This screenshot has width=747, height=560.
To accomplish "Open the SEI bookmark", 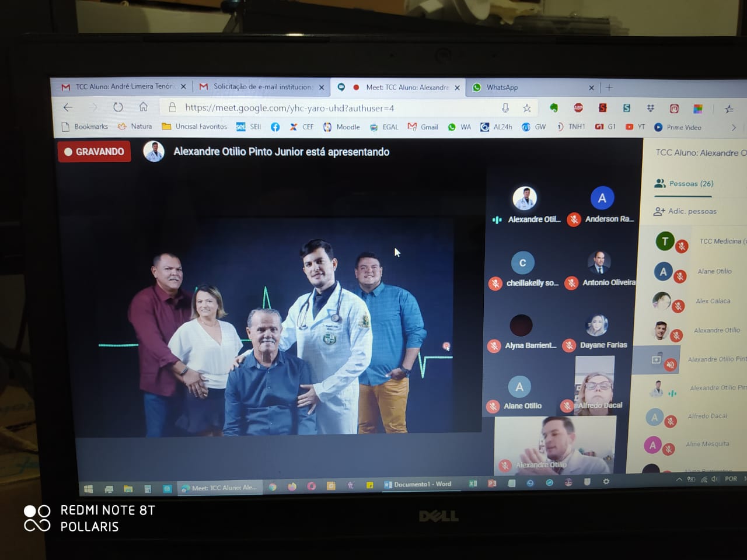I will coord(249,127).
